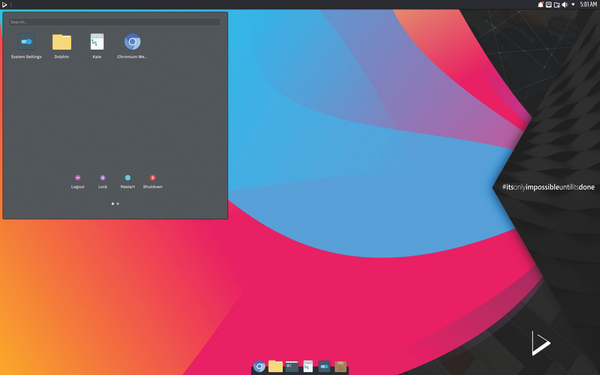Screen dimensions: 600x375
Task: Toggle the application launcher in the top panel
Action: (5, 5)
